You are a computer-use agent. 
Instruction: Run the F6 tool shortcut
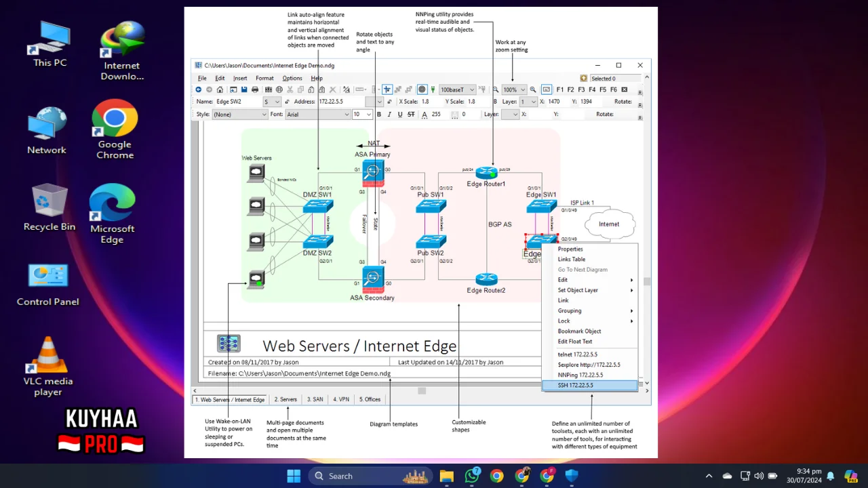(614, 89)
